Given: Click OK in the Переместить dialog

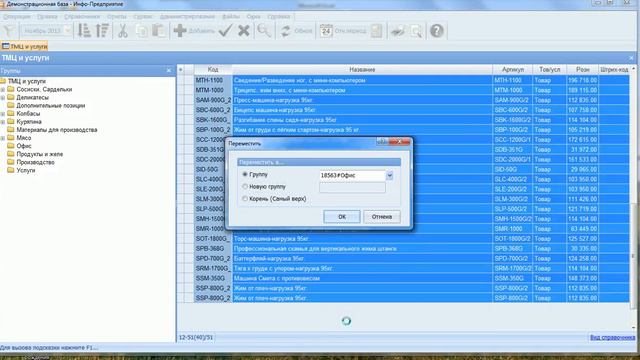Looking at the screenshot, I should point(342,217).
